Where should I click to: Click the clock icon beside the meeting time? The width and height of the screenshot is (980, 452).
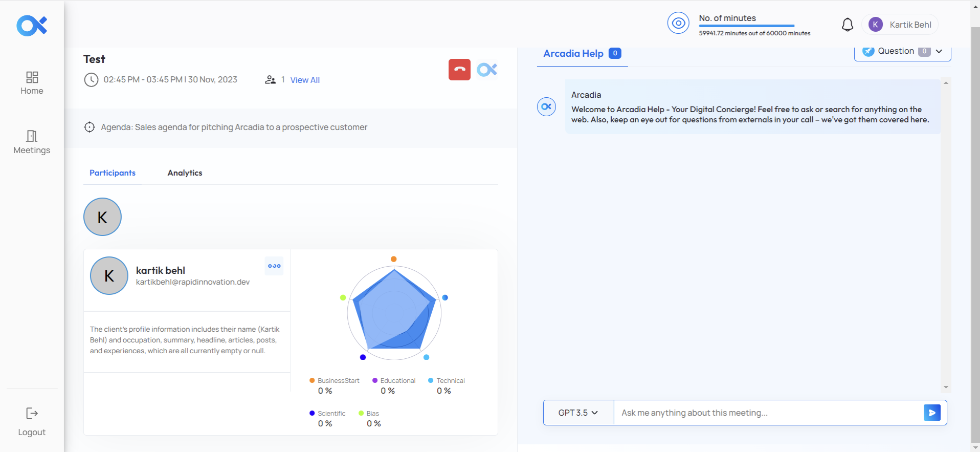tap(91, 80)
